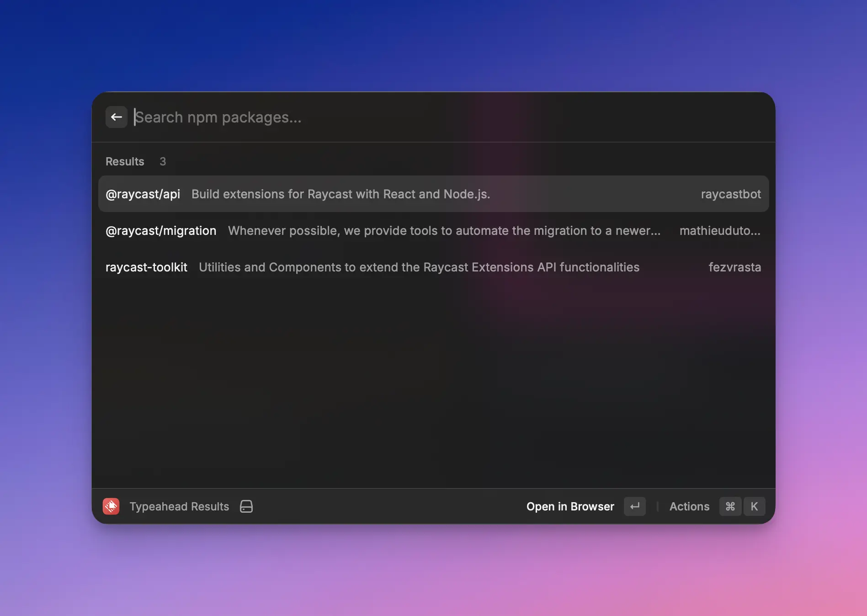Choose the raycast-toolkit package name
Screen dimensions: 867x616
146,267
